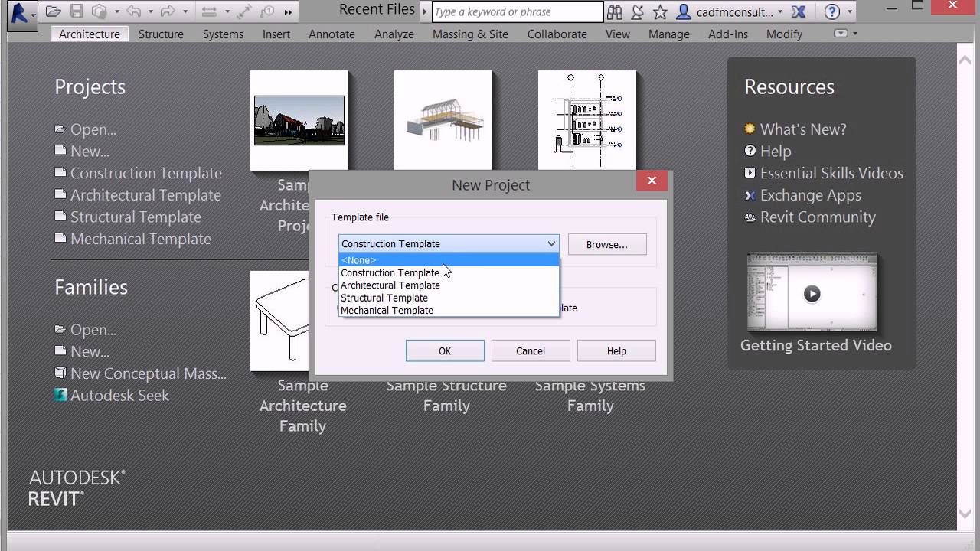Select Construction Template in dropdown list
980x551 pixels.
pyautogui.click(x=449, y=272)
